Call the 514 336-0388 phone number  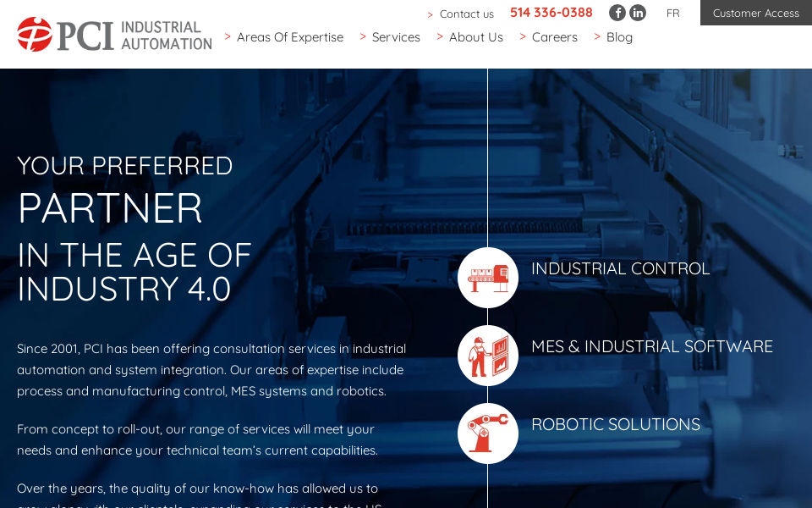tap(551, 13)
